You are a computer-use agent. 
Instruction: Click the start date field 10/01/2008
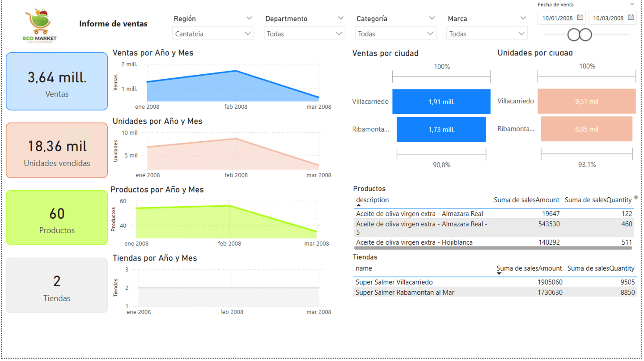click(x=557, y=18)
